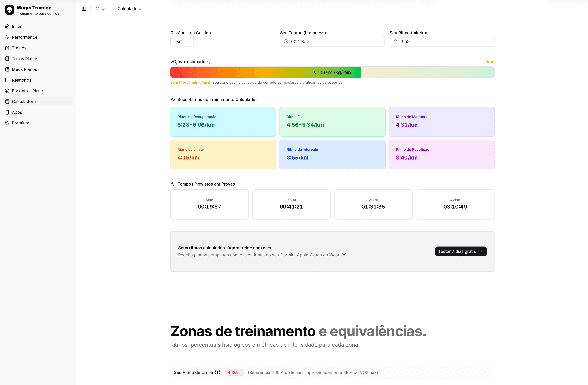Open Meus Planos section
588x385 pixels.
coord(38,69)
